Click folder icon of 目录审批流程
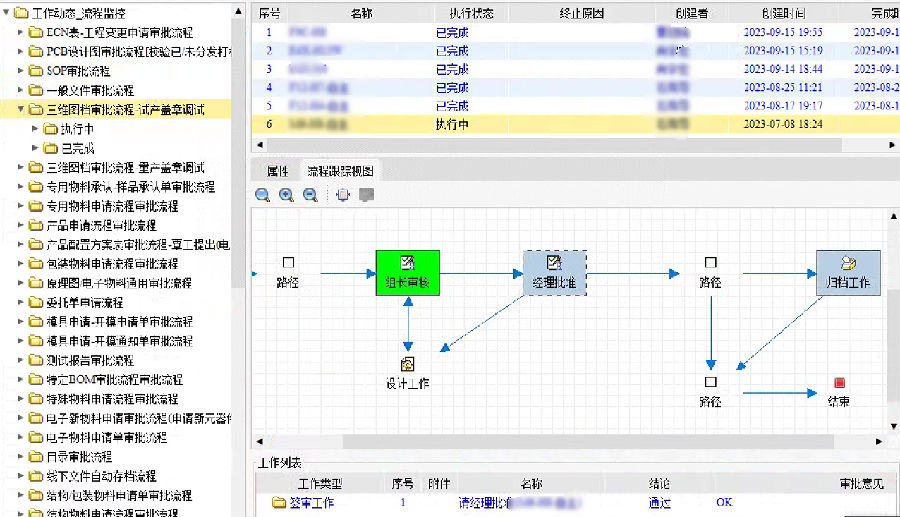900x517 pixels. (36, 456)
